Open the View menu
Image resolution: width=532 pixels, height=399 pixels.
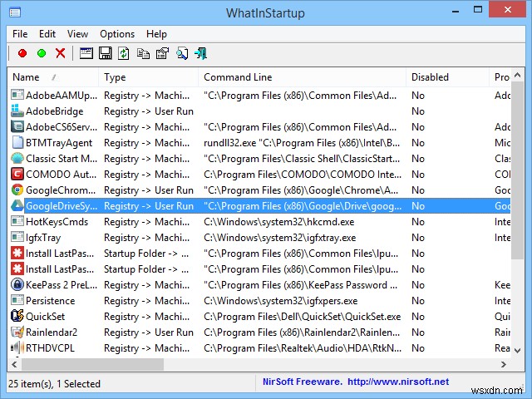pyautogui.click(x=77, y=34)
